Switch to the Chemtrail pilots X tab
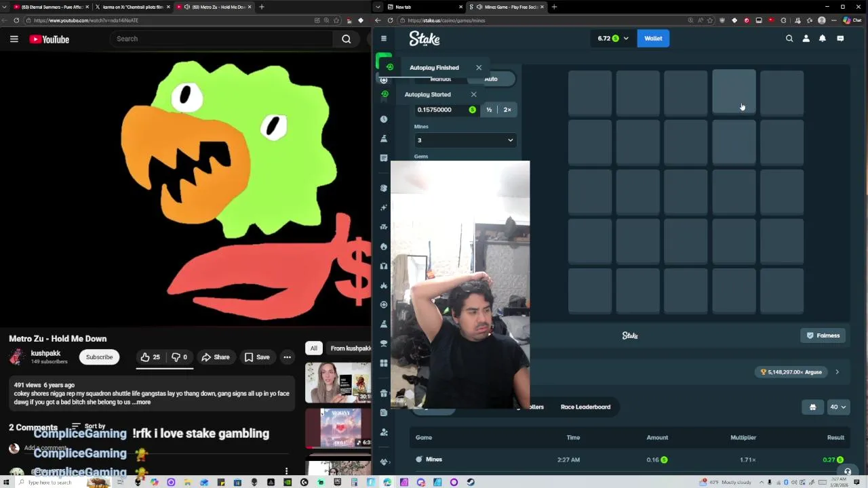Viewport: 868px width, 488px height. pos(132,7)
